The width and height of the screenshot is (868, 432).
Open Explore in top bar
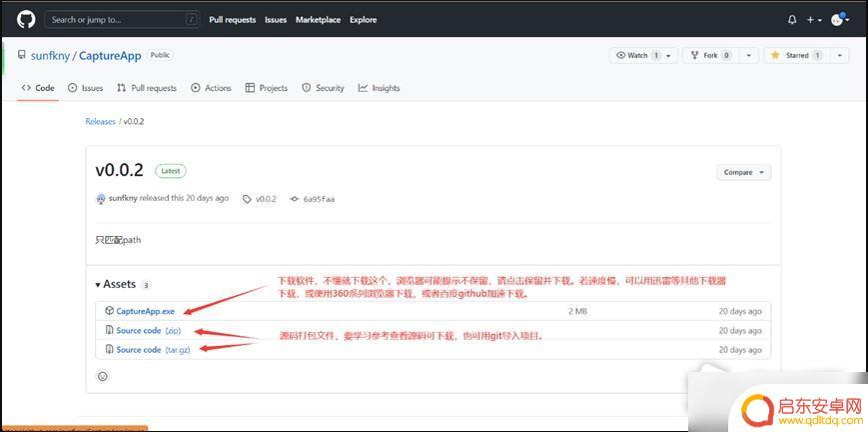[x=363, y=19]
